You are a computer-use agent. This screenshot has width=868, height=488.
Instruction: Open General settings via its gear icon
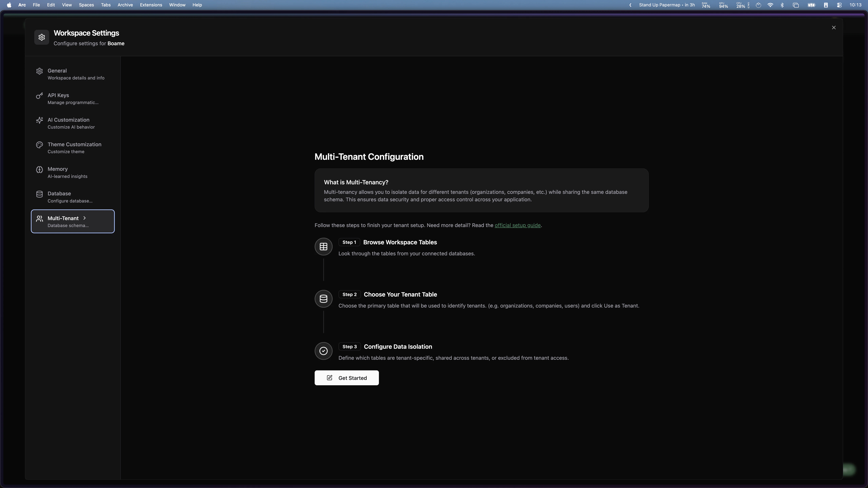click(x=40, y=71)
